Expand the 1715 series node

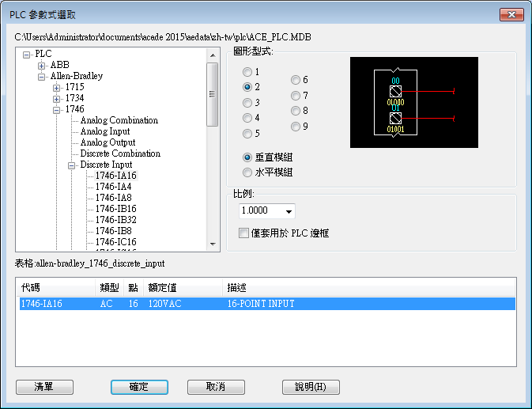point(57,88)
